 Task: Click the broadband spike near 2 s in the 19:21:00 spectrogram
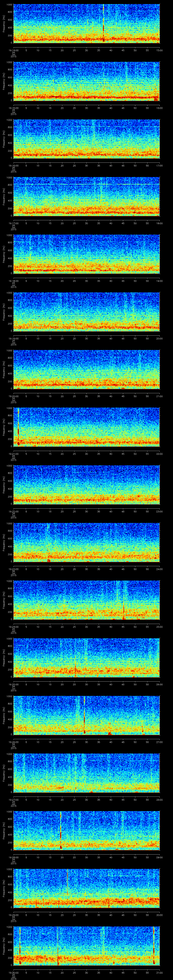pos(18,426)
